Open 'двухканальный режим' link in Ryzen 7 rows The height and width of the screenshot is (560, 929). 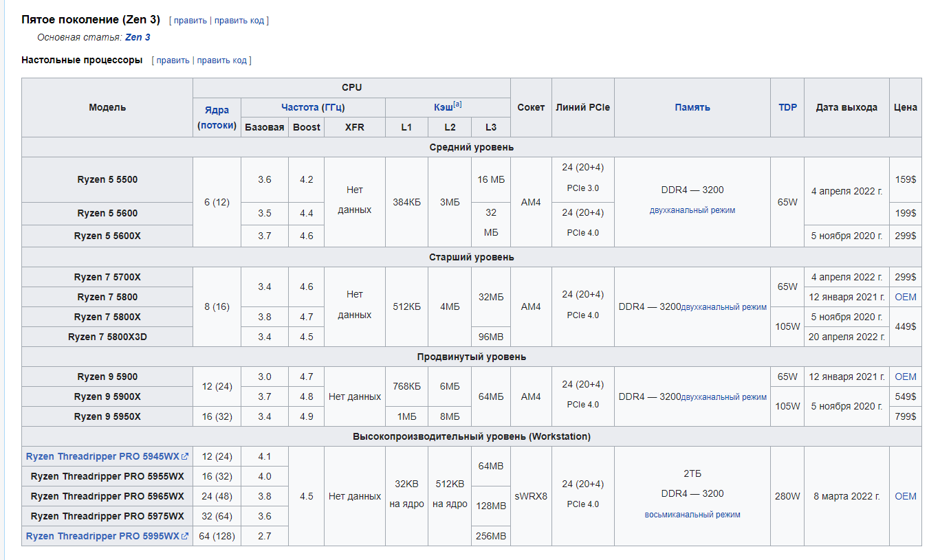[x=723, y=307]
